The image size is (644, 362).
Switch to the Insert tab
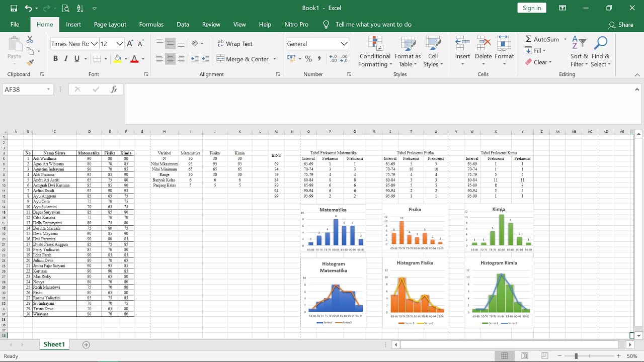coord(73,24)
